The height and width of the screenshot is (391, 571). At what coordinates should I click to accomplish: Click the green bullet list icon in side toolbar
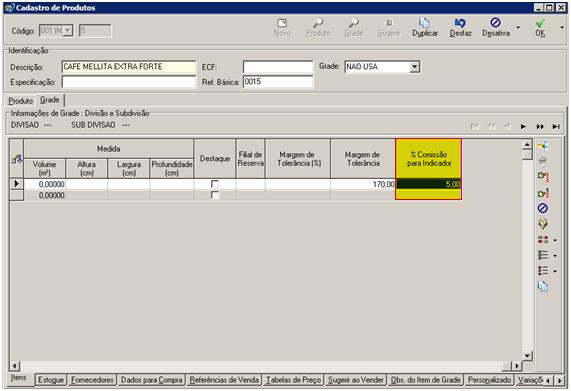tap(543, 255)
